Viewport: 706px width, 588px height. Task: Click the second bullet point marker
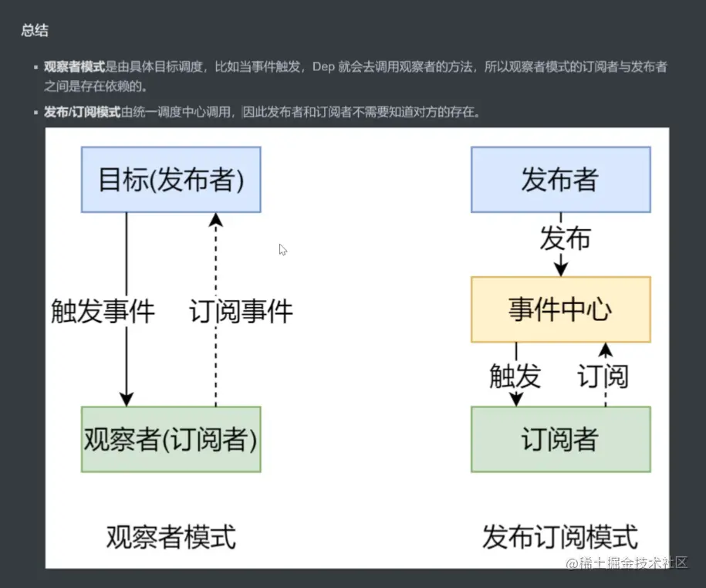pos(35,111)
